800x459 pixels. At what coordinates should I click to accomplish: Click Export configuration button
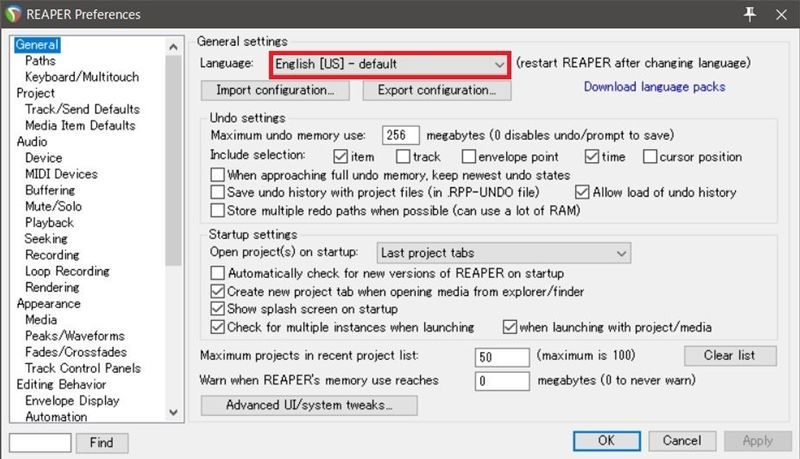[437, 90]
